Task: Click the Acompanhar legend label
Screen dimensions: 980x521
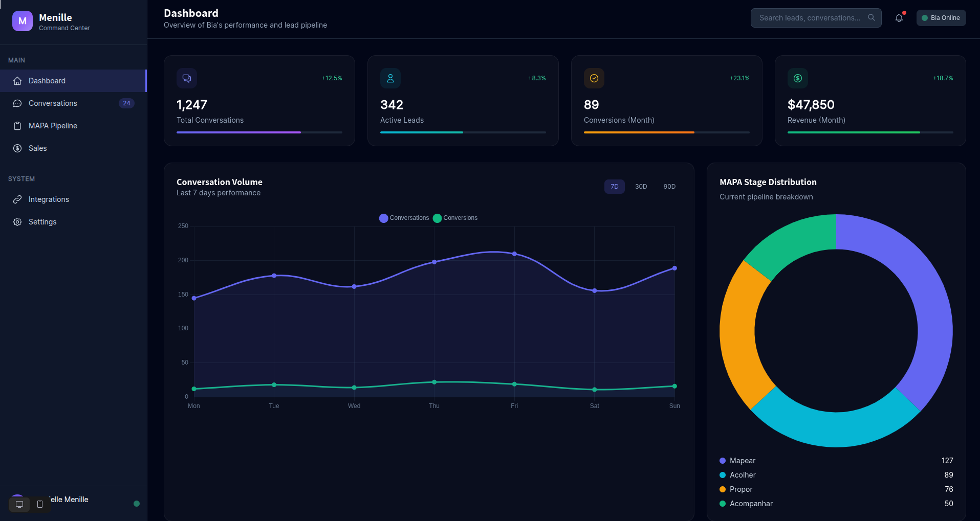Action: point(751,504)
